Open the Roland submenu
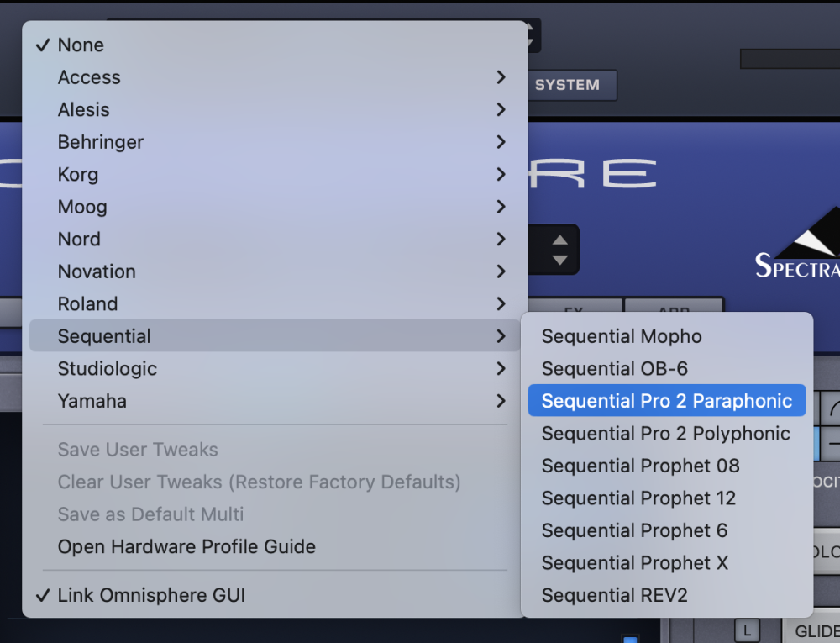The width and height of the screenshot is (840, 643). click(x=87, y=304)
